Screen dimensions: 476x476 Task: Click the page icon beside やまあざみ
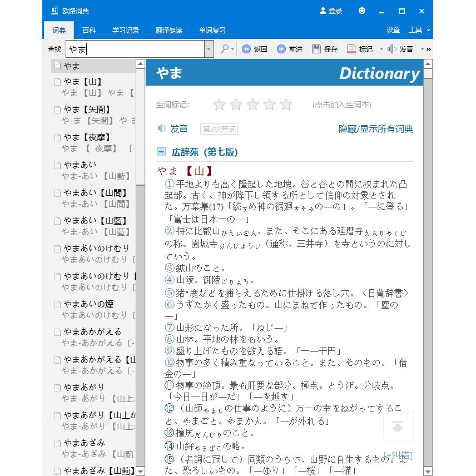(x=57, y=443)
